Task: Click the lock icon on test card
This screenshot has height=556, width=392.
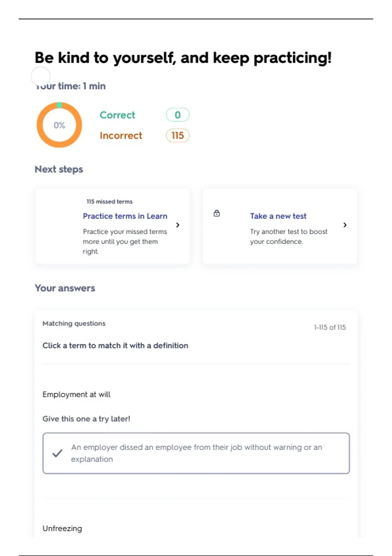Action: pos(217,214)
